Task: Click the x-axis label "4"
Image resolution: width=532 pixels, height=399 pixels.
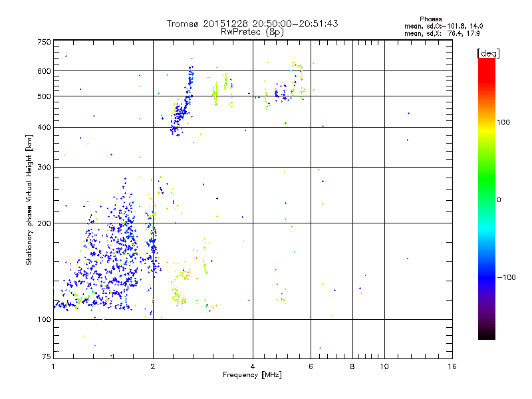Action: pyautogui.click(x=253, y=366)
